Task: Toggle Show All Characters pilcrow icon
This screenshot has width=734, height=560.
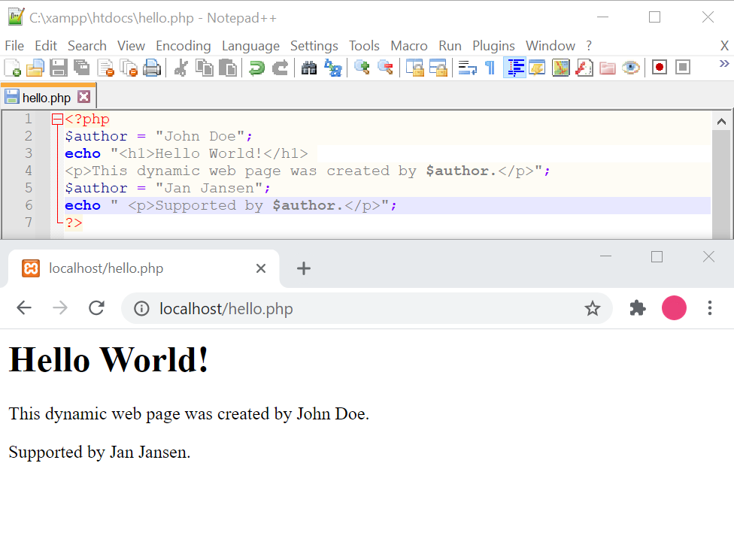Action: (x=490, y=68)
